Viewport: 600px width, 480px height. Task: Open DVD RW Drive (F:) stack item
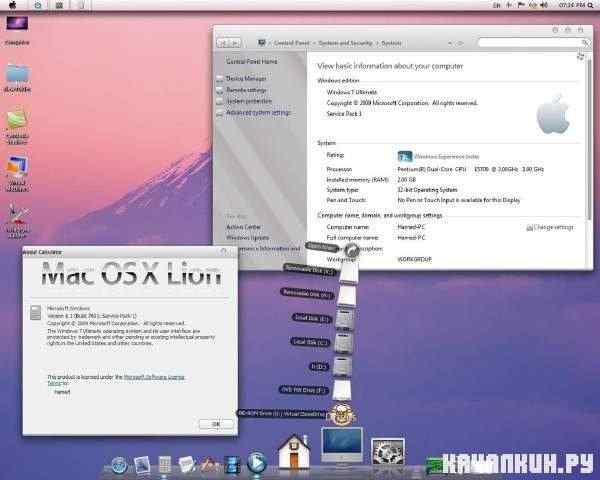tap(342, 390)
